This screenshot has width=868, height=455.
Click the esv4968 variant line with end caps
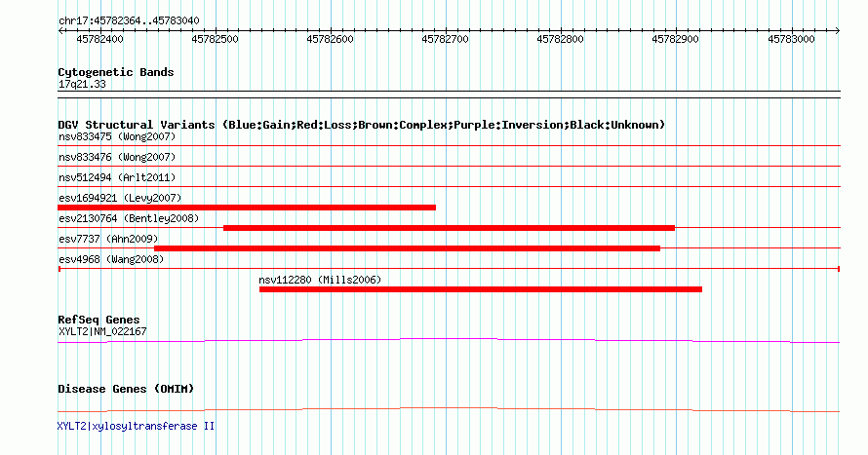pos(449,269)
